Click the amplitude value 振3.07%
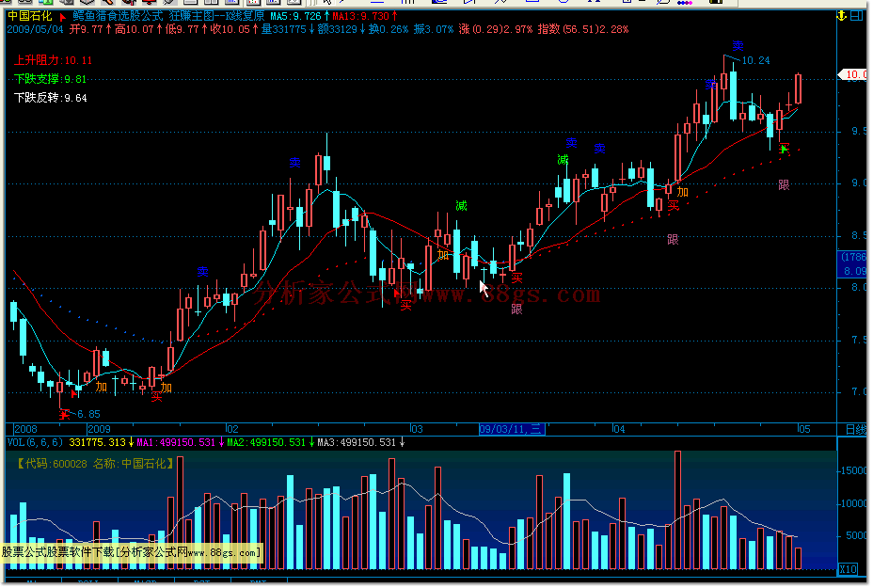The width and height of the screenshot is (873, 588). click(434, 29)
